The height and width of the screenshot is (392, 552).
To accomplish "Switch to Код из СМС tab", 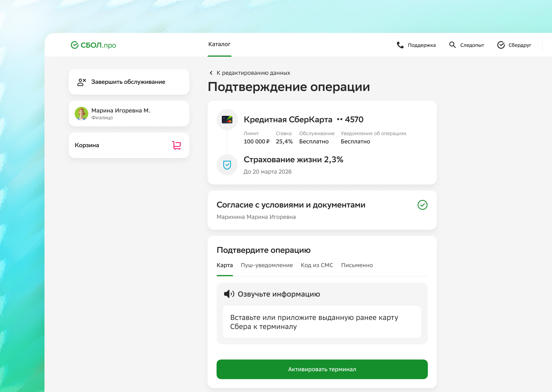I will coord(317,265).
